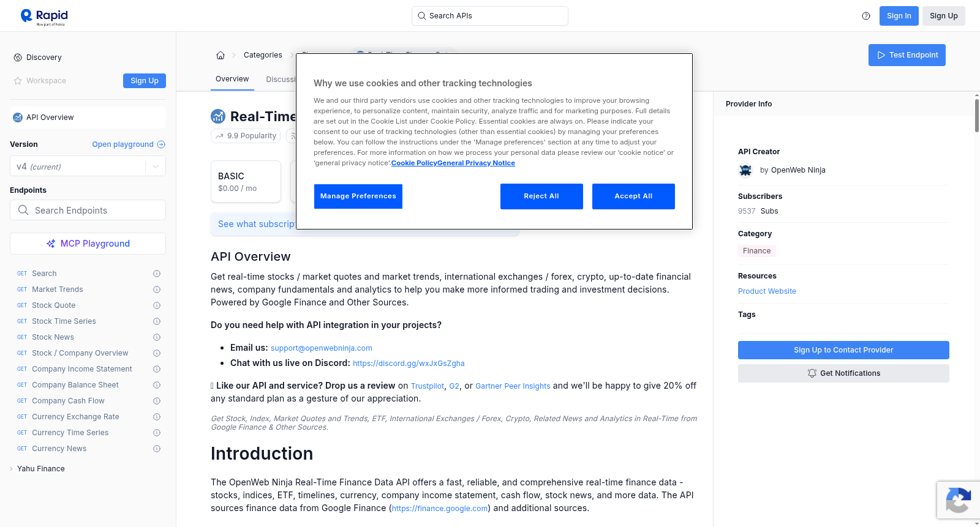Image resolution: width=980 pixels, height=527 pixels.
Task: Focus the Search Endpoints field
Action: click(88, 210)
